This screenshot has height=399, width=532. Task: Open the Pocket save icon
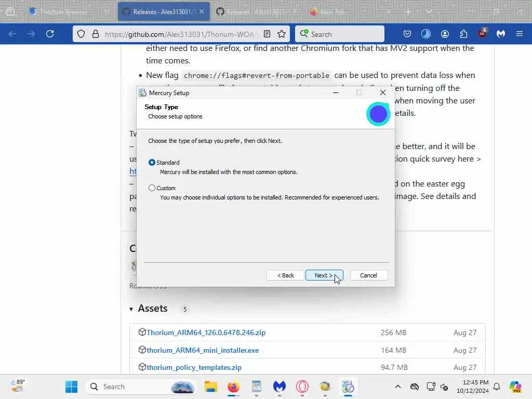coord(407,34)
